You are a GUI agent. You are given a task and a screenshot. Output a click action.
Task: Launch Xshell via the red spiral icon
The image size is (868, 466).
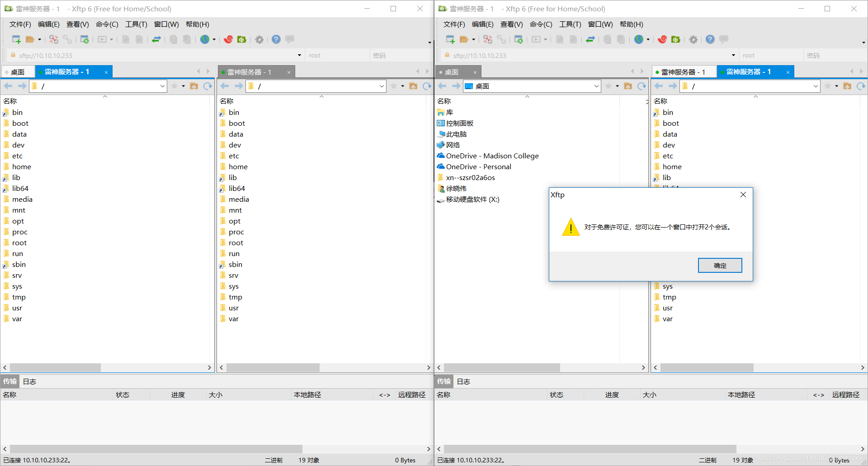[x=228, y=39]
